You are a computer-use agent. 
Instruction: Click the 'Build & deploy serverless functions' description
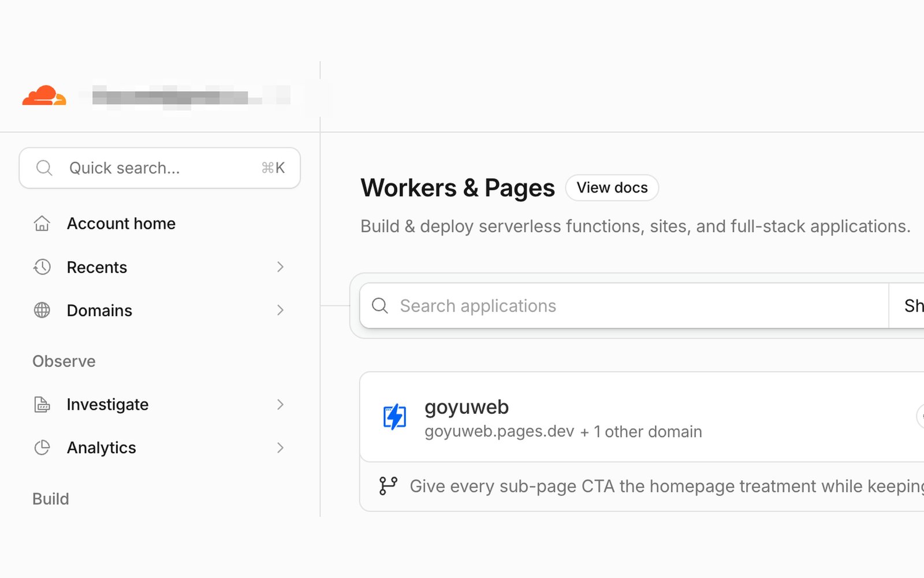pos(635,226)
